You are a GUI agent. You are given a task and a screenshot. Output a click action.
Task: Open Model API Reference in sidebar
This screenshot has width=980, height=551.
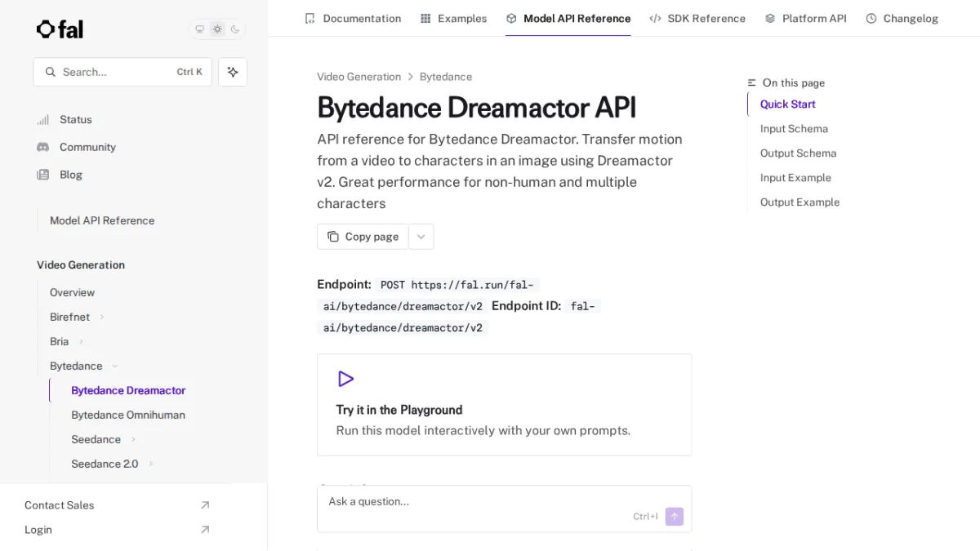pos(102,220)
